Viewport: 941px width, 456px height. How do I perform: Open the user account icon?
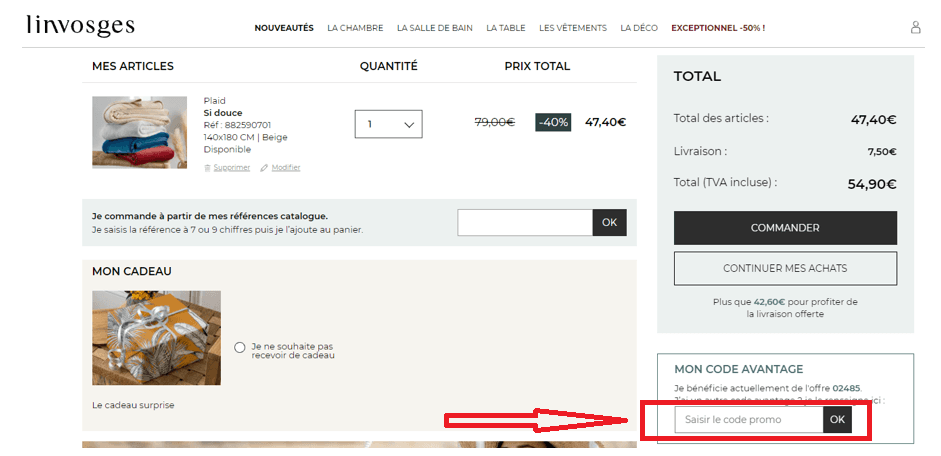point(915,28)
